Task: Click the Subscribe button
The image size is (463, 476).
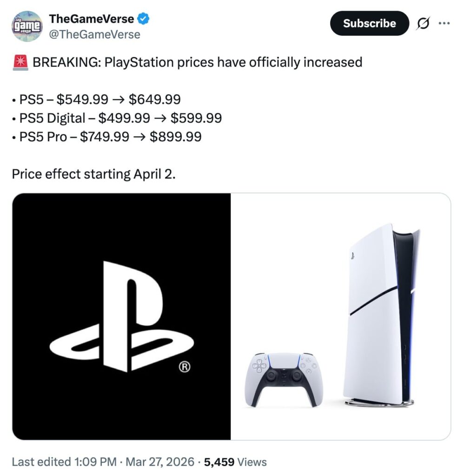Action: pyautogui.click(x=369, y=23)
